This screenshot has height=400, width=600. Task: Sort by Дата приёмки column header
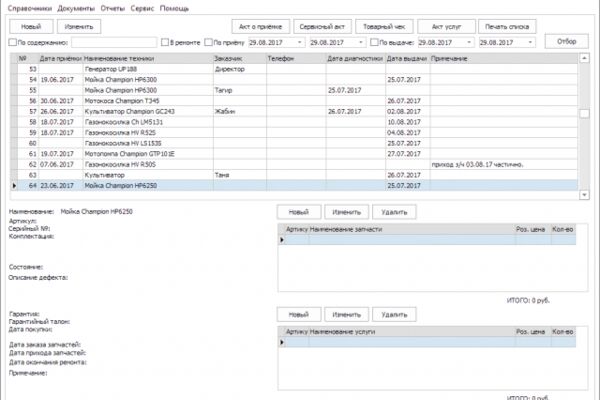61,59
